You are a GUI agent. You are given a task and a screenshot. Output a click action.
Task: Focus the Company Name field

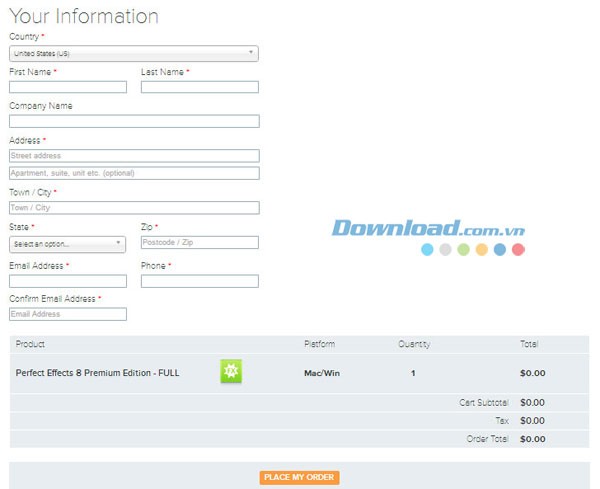pyautogui.click(x=134, y=121)
